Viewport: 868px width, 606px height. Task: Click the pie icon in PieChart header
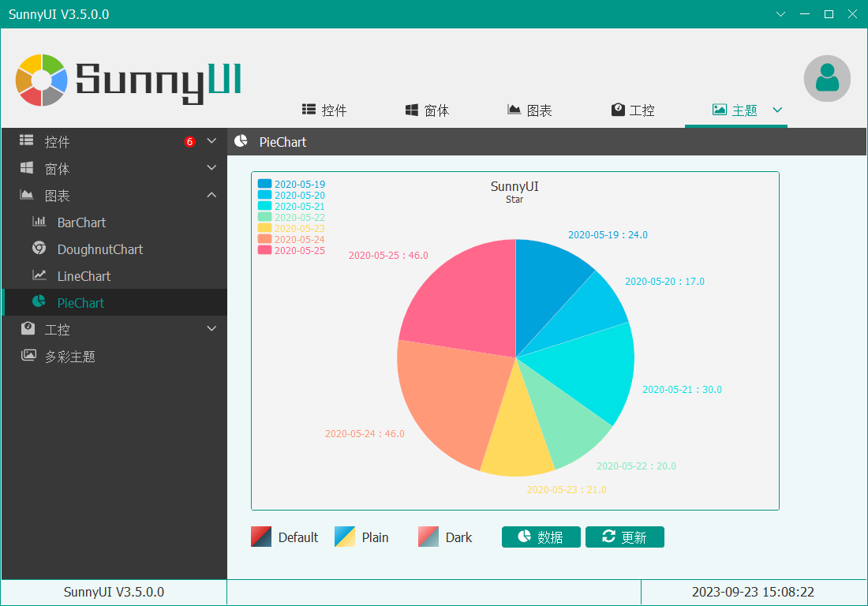click(x=241, y=142)
